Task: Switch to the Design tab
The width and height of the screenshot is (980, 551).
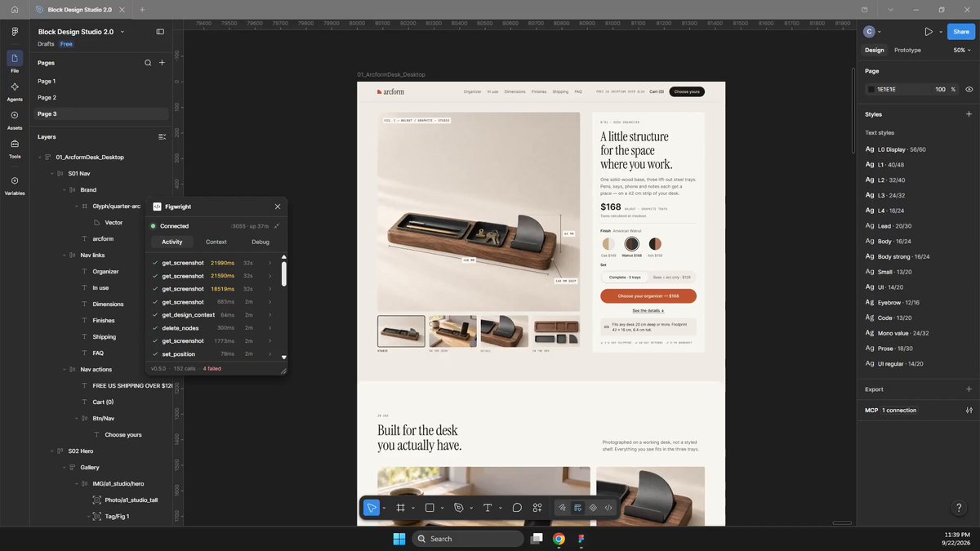Action: 874,50
